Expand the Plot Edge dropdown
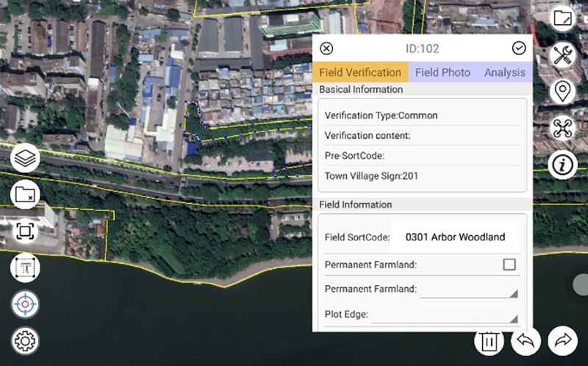This screenshot has height=366, width=588. [x=445, y=315]
